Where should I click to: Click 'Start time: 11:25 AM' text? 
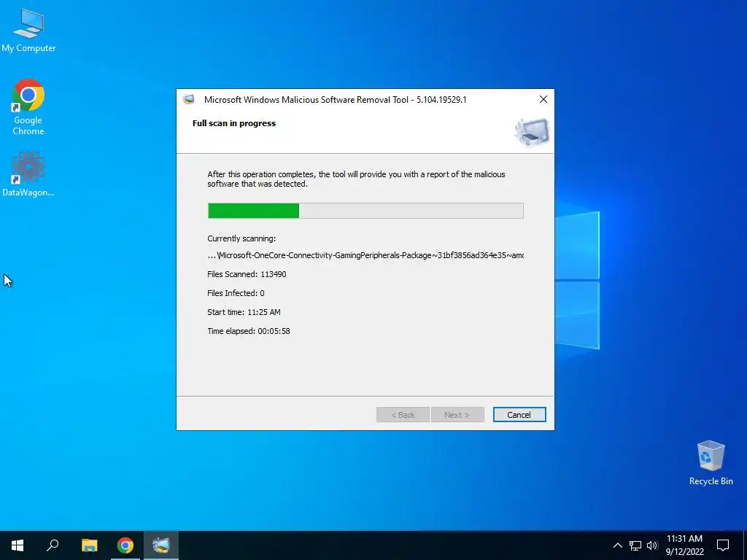(x=244, y=312)
